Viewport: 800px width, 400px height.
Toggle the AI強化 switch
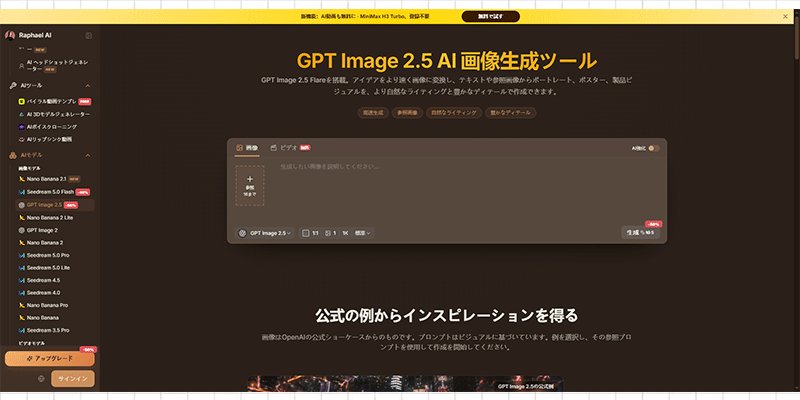(x=654, y=148)
